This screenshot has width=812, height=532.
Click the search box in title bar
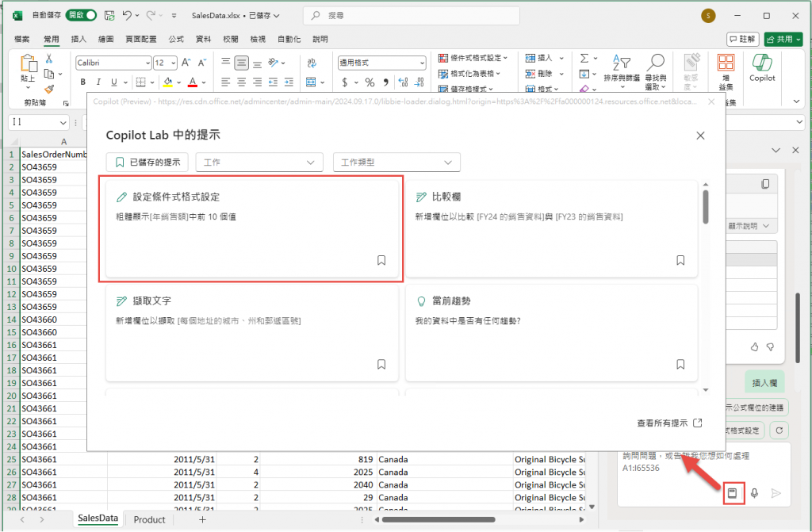412,16
